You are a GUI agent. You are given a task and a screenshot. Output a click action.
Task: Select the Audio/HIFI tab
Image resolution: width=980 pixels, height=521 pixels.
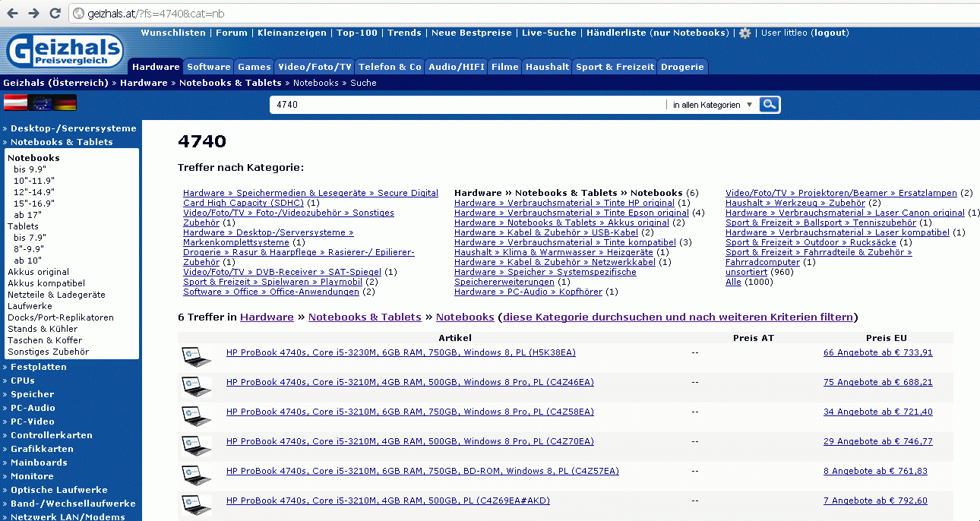pos(456,67)
